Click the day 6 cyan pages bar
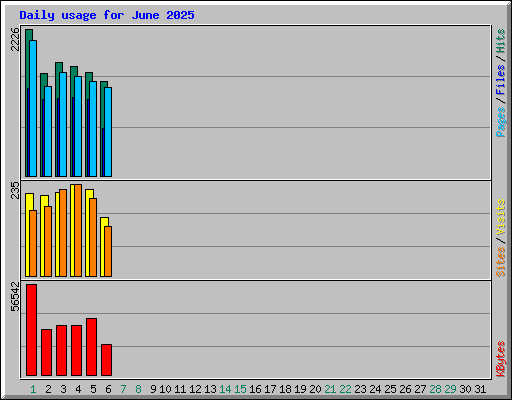The height and width of the screenshot is (400, 512). (x=108, y=132)
